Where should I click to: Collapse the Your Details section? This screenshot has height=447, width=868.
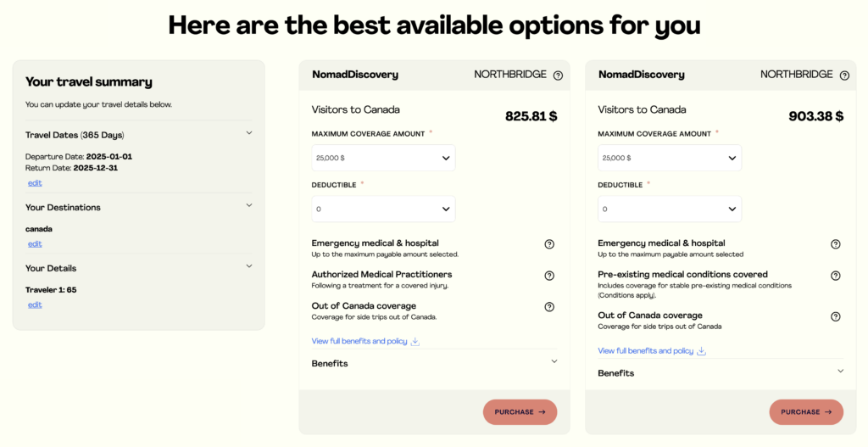249,266
